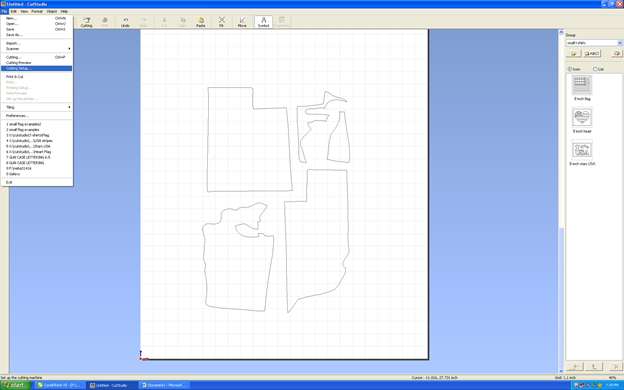Click the canvas scrollbar up arrow
The height and width of the screenshot is (390, 624).
pos(561,32)
